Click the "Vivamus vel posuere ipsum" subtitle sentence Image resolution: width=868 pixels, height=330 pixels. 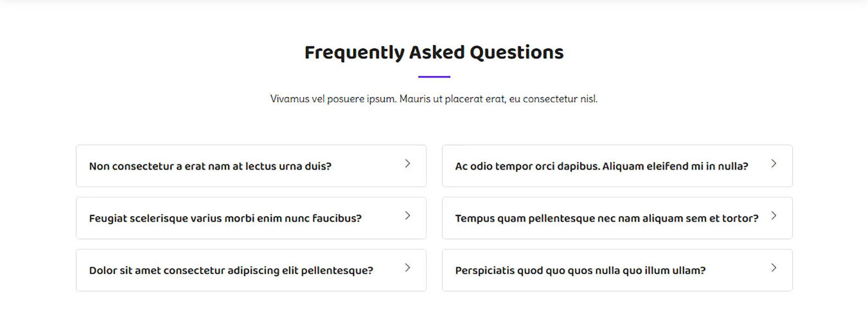333,99
